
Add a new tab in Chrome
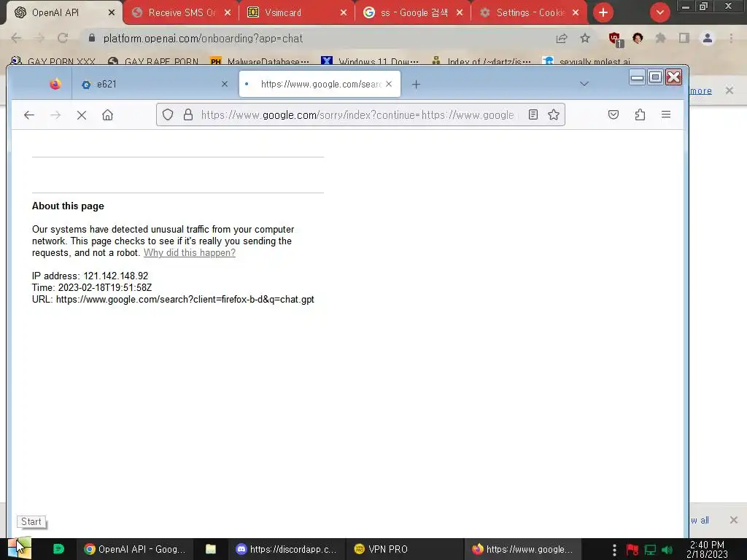[603, 13]
